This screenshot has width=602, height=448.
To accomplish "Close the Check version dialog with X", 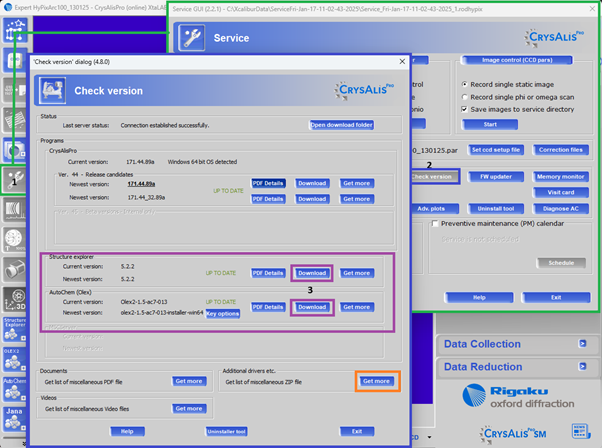I will click(x=402, y=61).
